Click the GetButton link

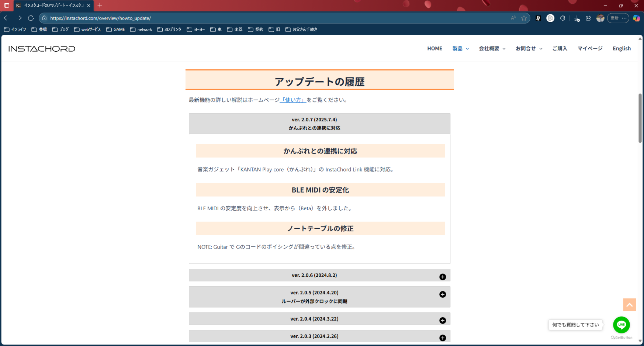click(x=622, y=338)
